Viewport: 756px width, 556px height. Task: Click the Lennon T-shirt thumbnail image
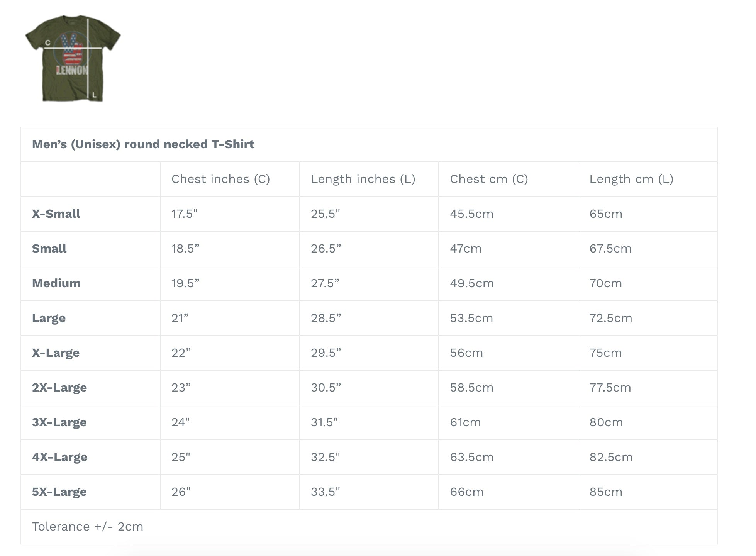point(73,58)
